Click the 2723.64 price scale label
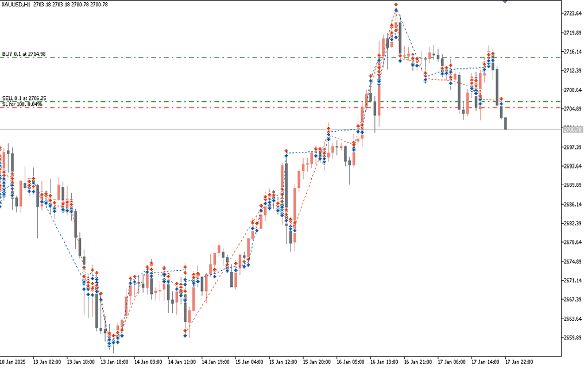Viewport: 588px width, 368px height. point(573,13)
